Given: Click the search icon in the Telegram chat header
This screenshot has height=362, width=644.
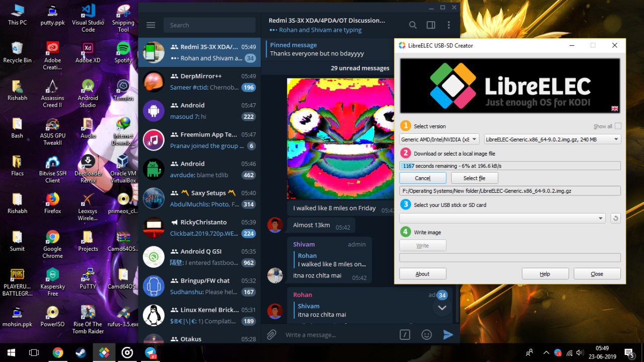Looking at the screenshot, I should 413,25.
